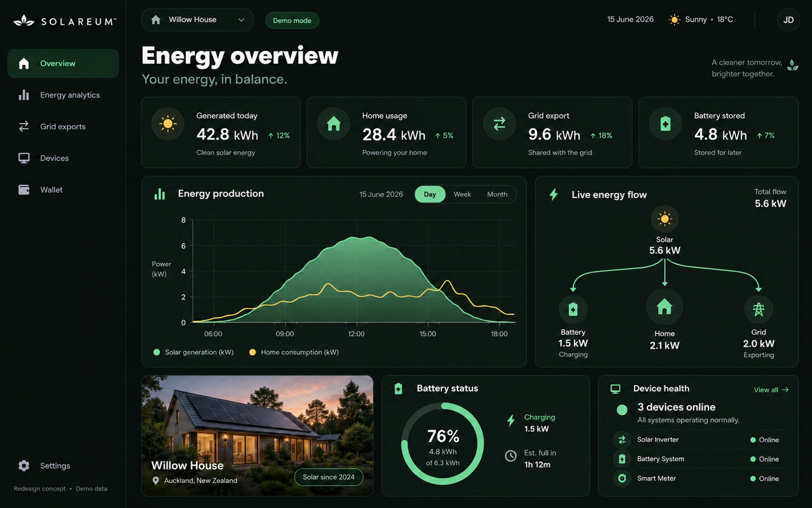Open the Settings menu item
The height and width of the screenshot is (508, 812).
click(x=63, y=466)
